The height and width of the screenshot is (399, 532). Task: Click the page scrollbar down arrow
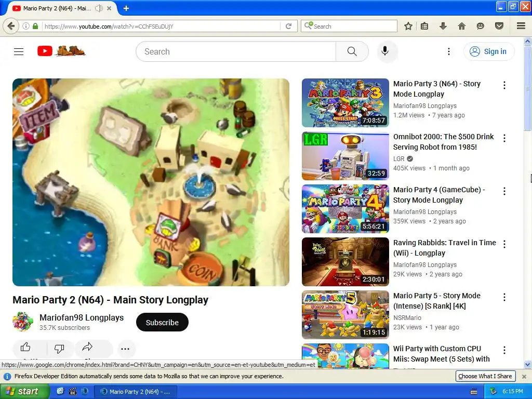click(x=527, y=365)
